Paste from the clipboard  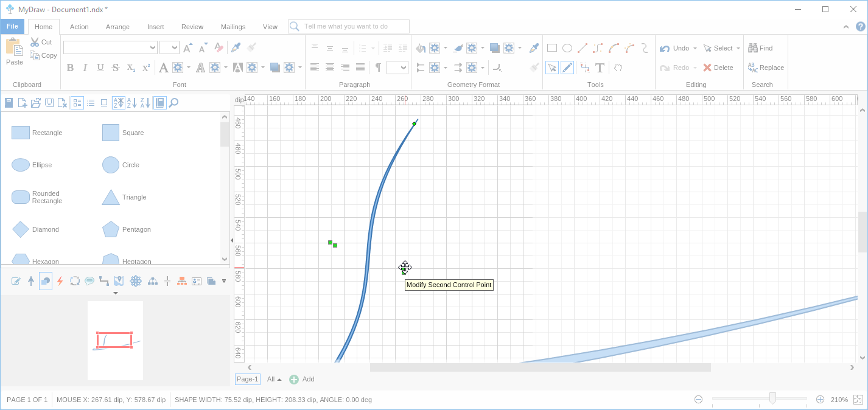15,52
